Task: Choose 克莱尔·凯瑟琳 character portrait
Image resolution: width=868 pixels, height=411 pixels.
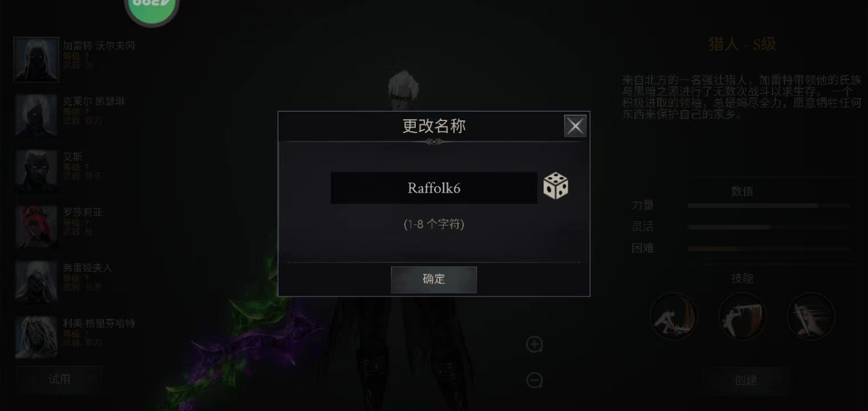Action: 36,115
